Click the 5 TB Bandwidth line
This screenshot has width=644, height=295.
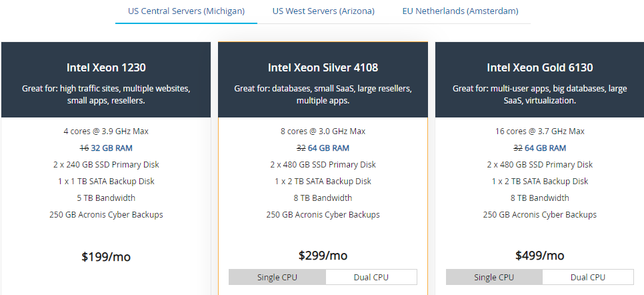tap(106, 198)
